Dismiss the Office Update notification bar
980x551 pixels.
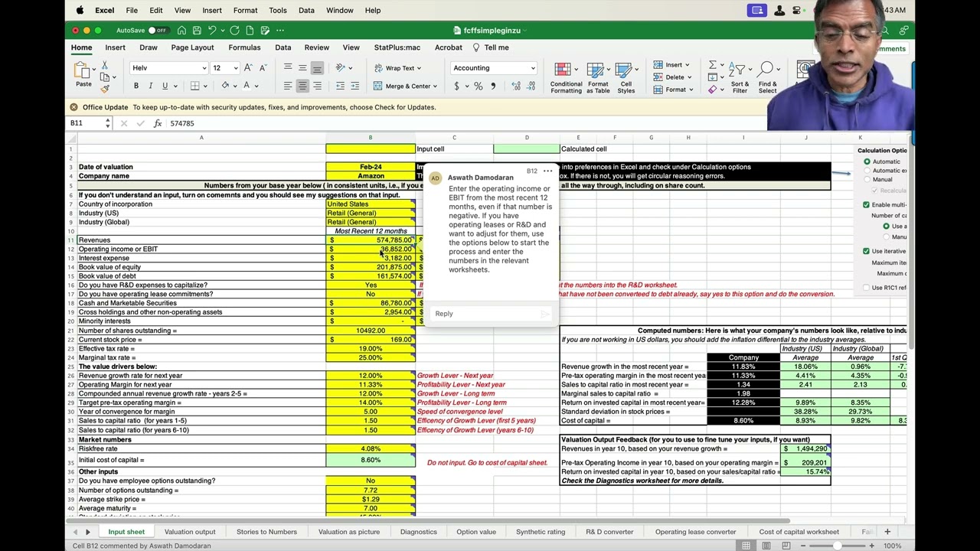coord(73,107)
